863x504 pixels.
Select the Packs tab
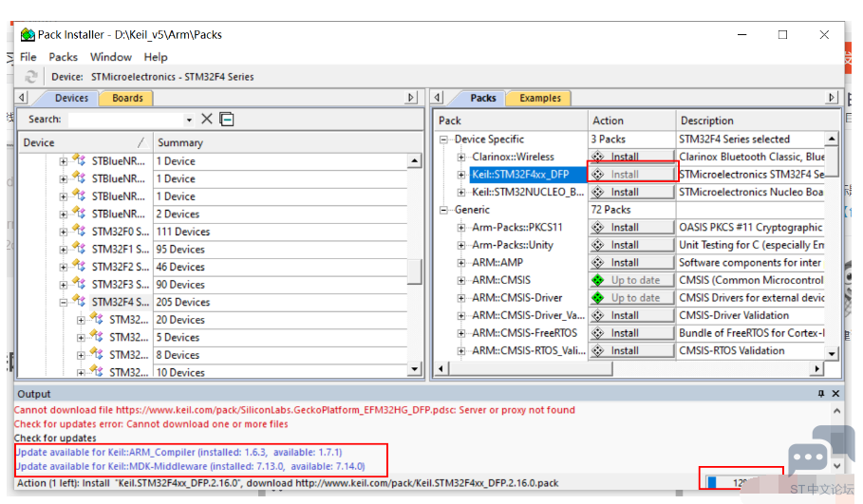(482, 98)
